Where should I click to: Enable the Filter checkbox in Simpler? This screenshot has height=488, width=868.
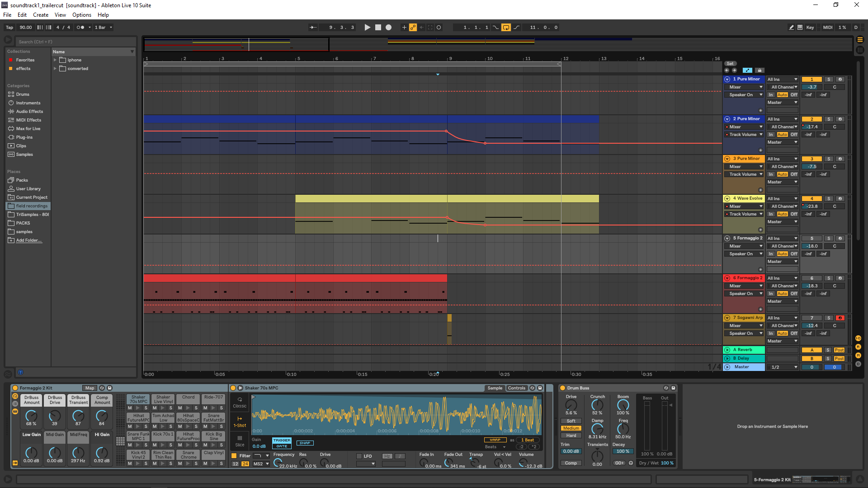click(x=234, y=456)
